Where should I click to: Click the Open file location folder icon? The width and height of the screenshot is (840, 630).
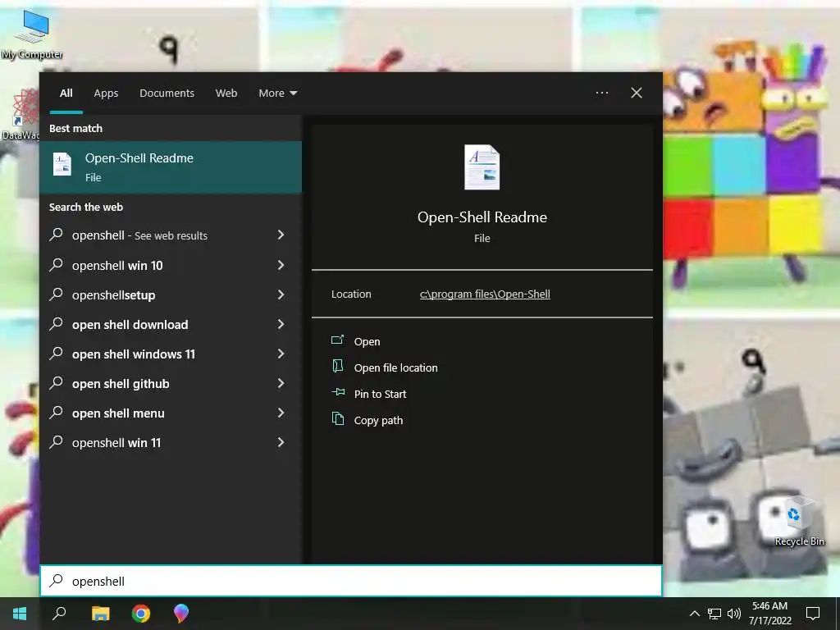coord(337,366)
